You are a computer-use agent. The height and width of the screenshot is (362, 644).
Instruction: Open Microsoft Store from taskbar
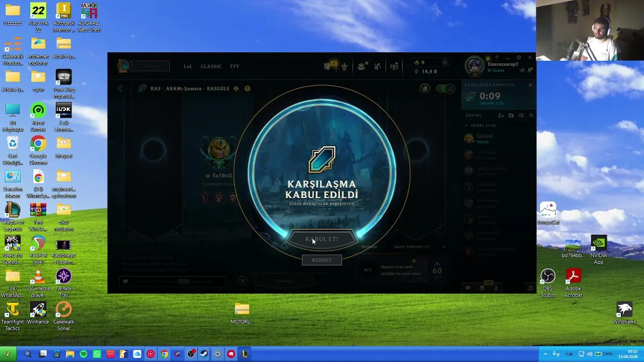point(56,354)
